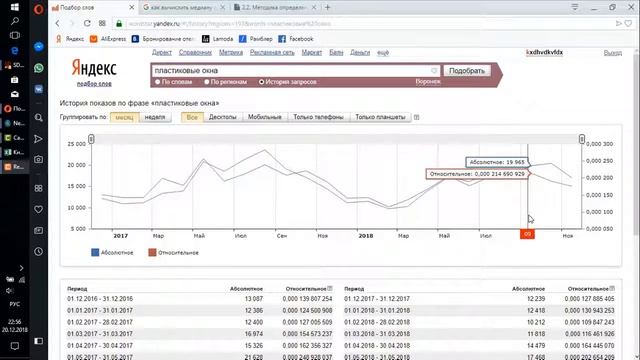Open the Windows Start menu
The height and width of the screenshot is (360, 640).
pyautogui.click(x=15, y=7)
